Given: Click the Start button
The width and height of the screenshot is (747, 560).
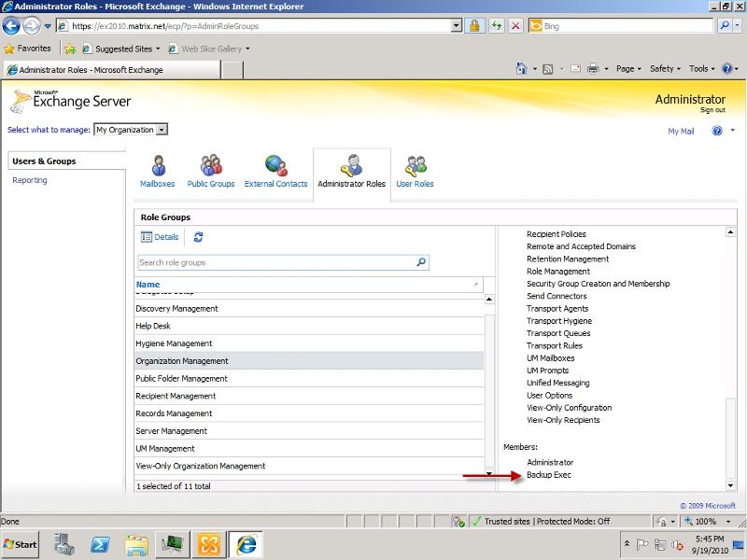Looking at the screenshot, I should point(20,544).
